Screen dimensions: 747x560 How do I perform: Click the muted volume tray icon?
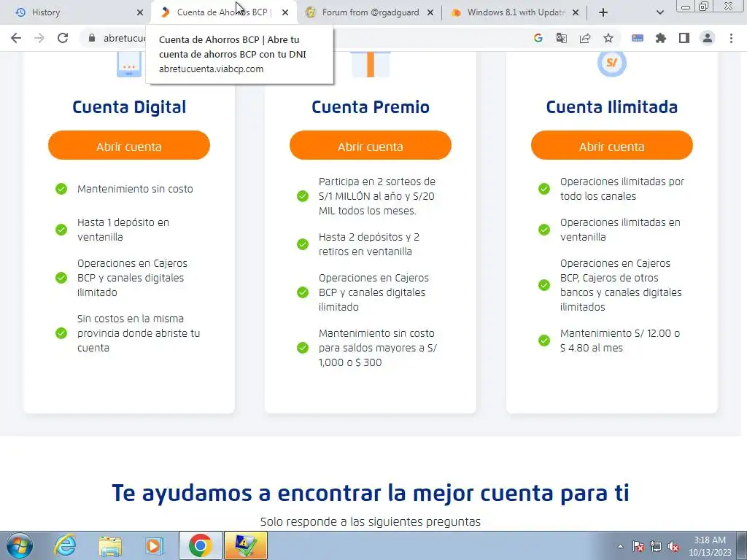pos(673,546)
